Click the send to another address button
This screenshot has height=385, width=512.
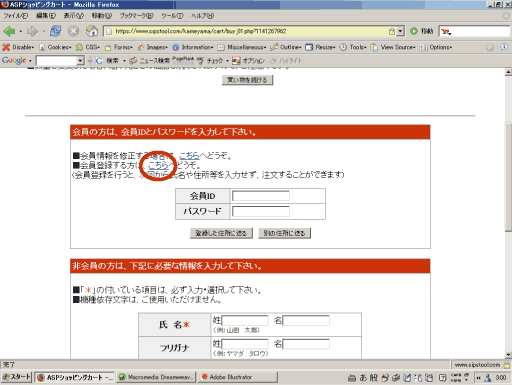coord(284,233)
